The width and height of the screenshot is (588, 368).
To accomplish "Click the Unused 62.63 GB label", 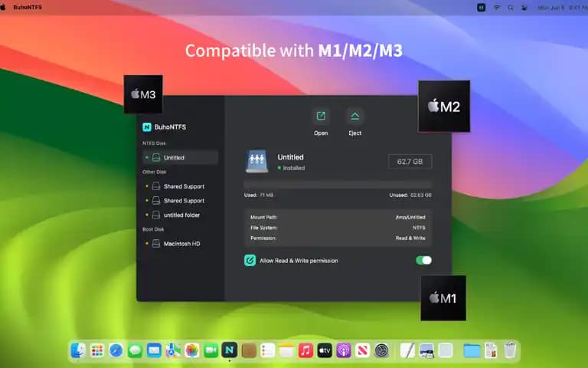I will coord(410,195).
